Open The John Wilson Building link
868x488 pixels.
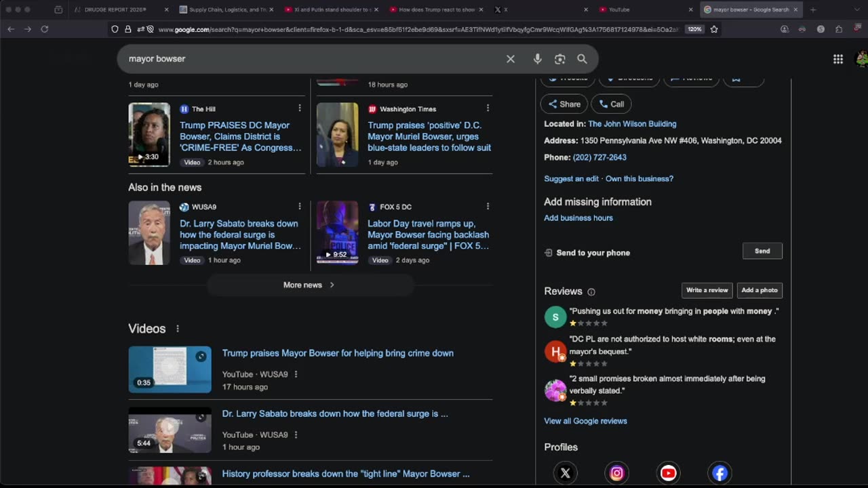click(632, 124)
